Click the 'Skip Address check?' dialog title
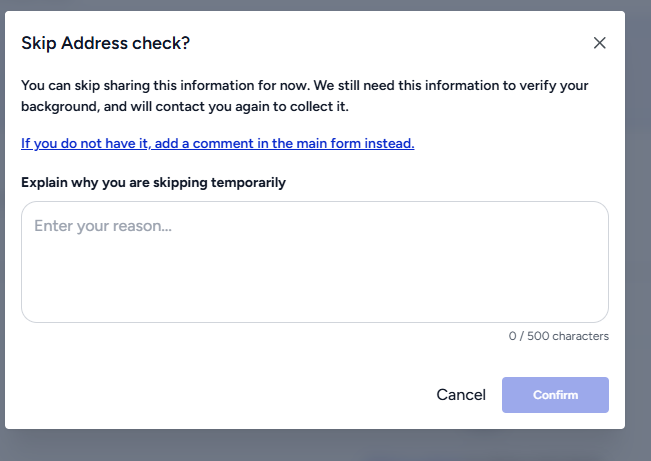The height and width of the screenshot is (461, 651). click(106, 43)
